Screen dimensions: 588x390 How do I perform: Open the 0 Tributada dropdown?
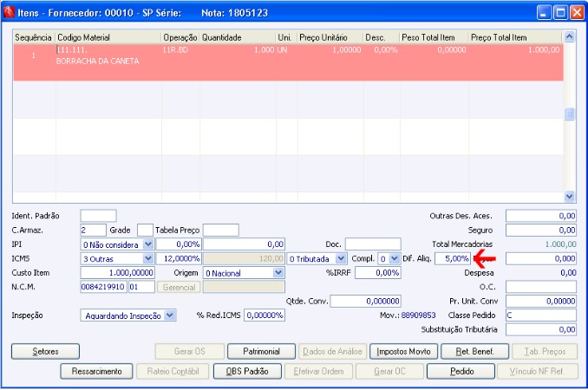click(x=341, y=258)
